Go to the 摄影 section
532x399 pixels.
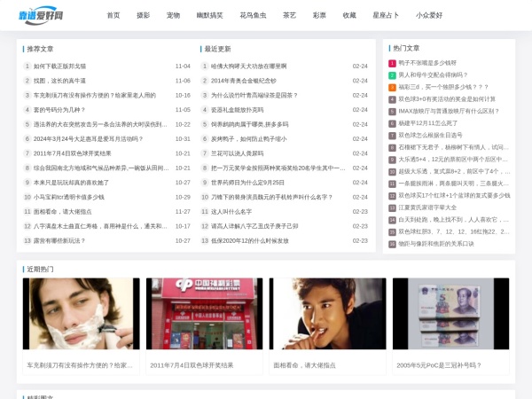pyautogui.click(x=143, y=15)
